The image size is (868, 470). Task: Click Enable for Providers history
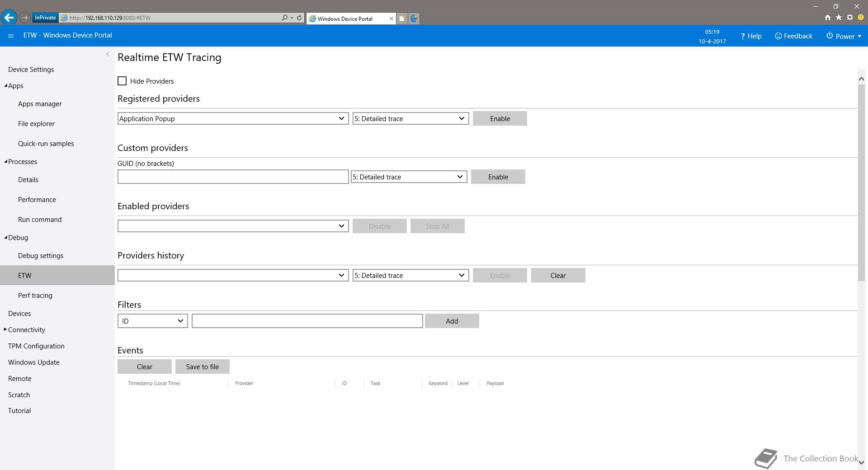click(500, 275)
